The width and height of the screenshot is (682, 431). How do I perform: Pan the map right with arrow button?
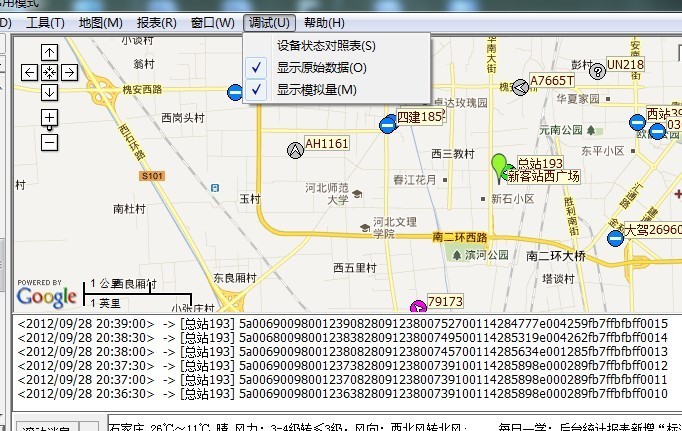coord(69,72)
